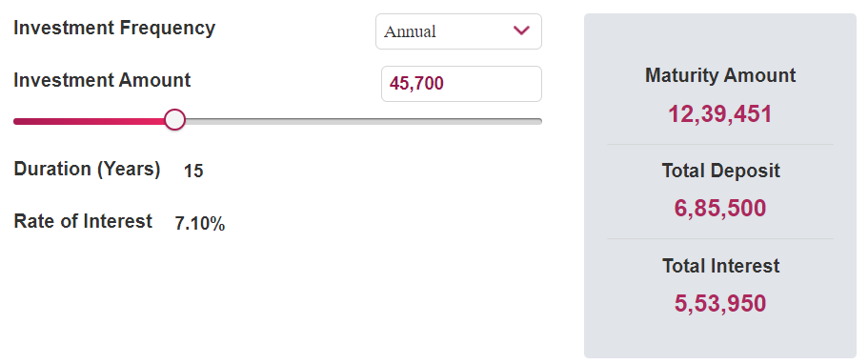Click the filled pink portion of slider track
Screen dimensions: 868x364
click(x=90, y=121)
